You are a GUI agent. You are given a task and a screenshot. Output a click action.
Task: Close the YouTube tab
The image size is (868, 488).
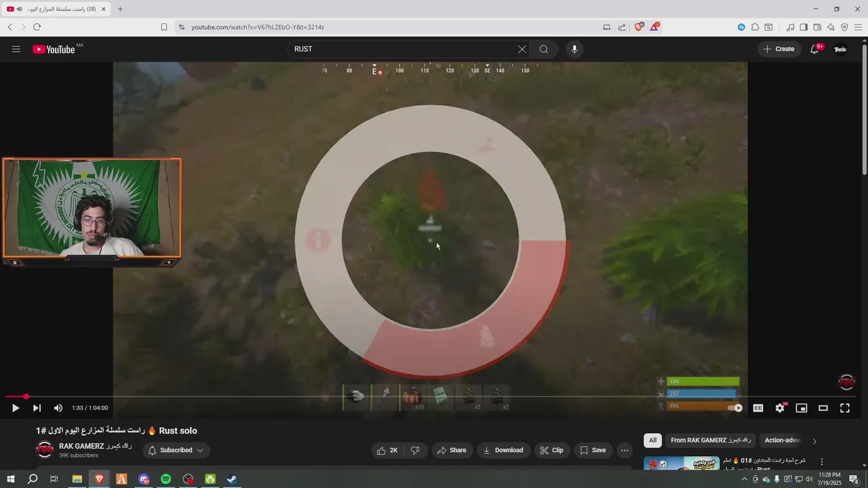103,9
